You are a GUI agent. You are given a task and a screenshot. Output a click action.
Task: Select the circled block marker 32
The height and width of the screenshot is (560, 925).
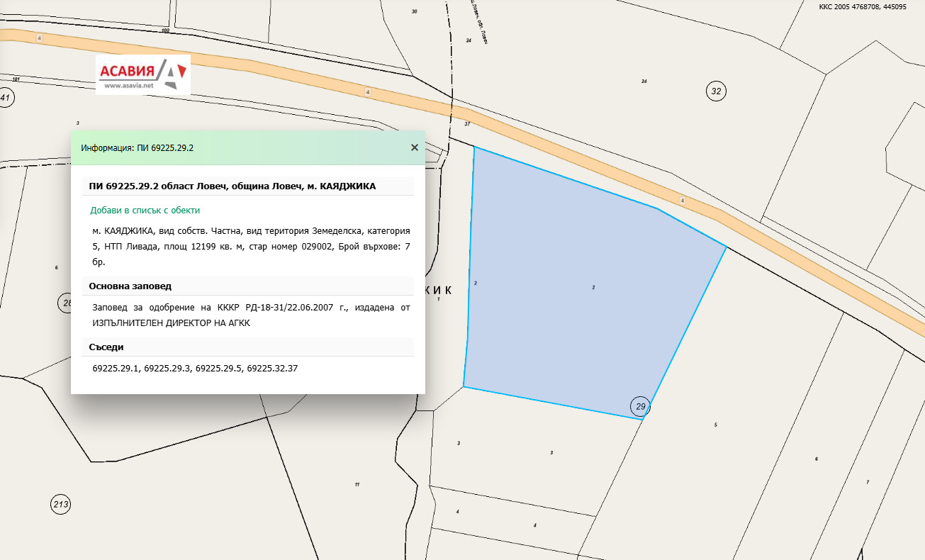click(x=717, y=91)
